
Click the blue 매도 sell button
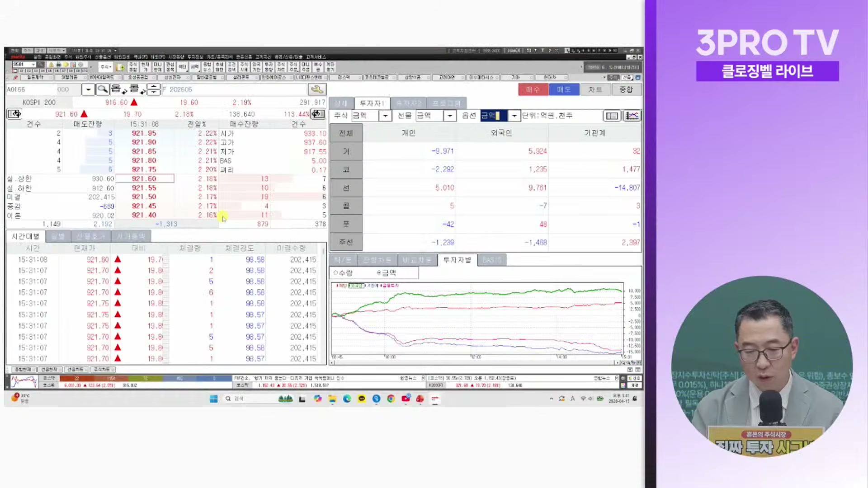[564, 89]
